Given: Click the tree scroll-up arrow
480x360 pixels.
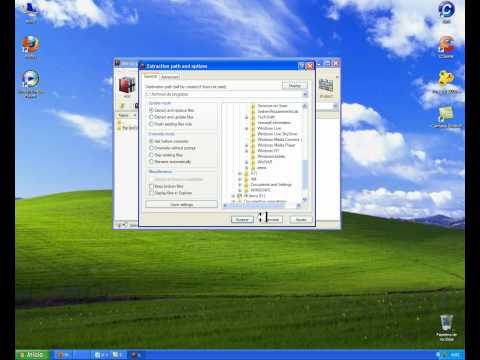Looking at the screenshot, I should pyautogui.click(x=304, y=106).
